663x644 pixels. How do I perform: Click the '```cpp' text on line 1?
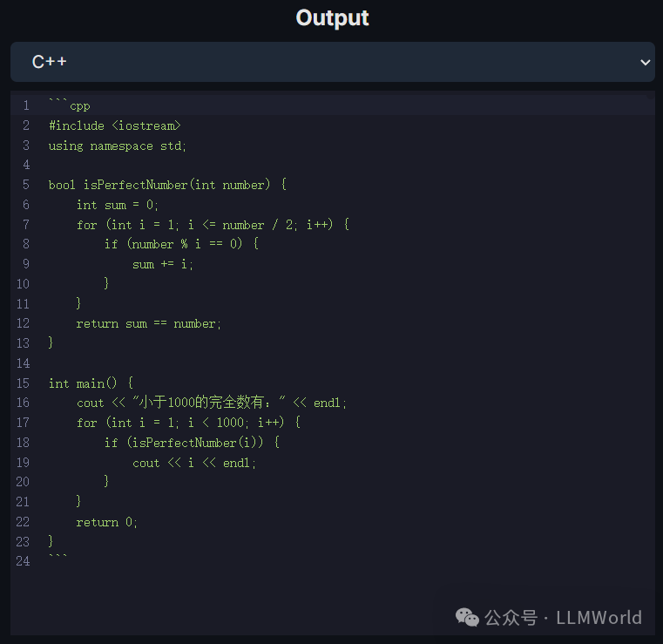point(70,105)
